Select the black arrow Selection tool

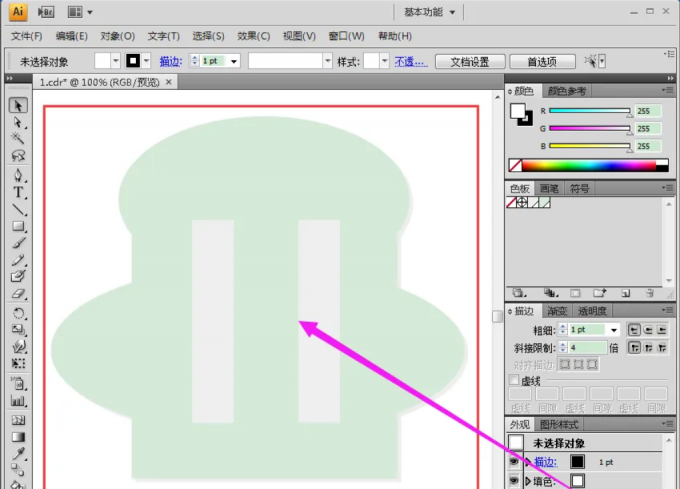18,106
